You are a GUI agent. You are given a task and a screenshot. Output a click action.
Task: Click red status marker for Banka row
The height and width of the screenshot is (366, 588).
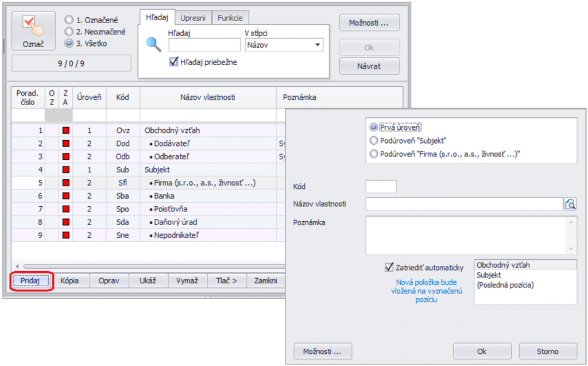coord(65,196)
